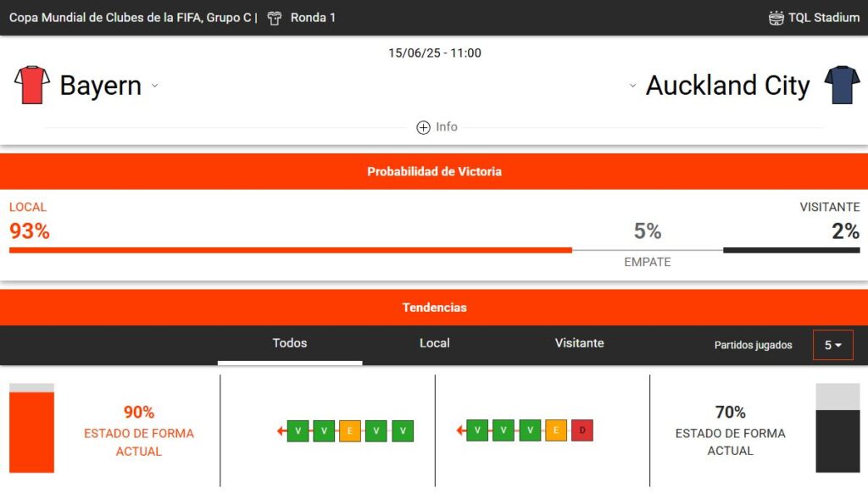This screenshot has width=868, height=494.
Task: Click Bayern's 90% form value
Action: click(139, 412)
